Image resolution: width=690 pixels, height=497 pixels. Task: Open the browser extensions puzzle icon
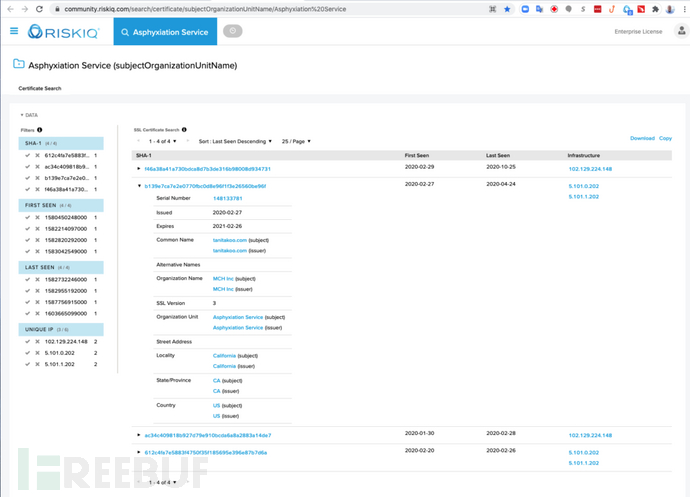(x=655, y=9)
